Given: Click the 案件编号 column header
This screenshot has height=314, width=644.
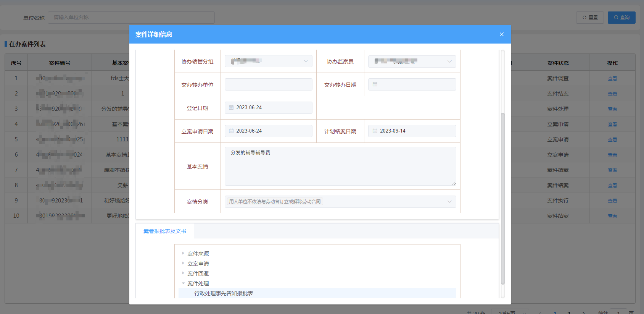Looking at the screenshot, I should [x=60, y=63].
